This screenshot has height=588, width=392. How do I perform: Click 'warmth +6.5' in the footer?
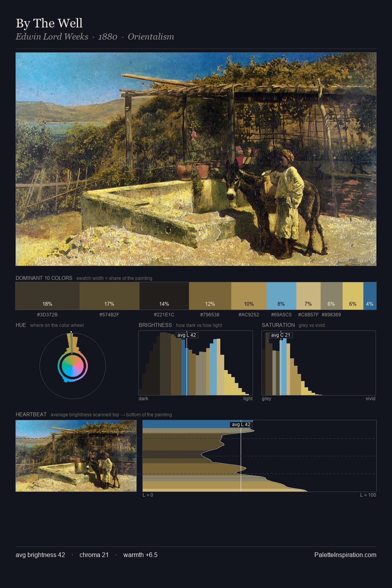pyautogui.click(x=140, y=555)
